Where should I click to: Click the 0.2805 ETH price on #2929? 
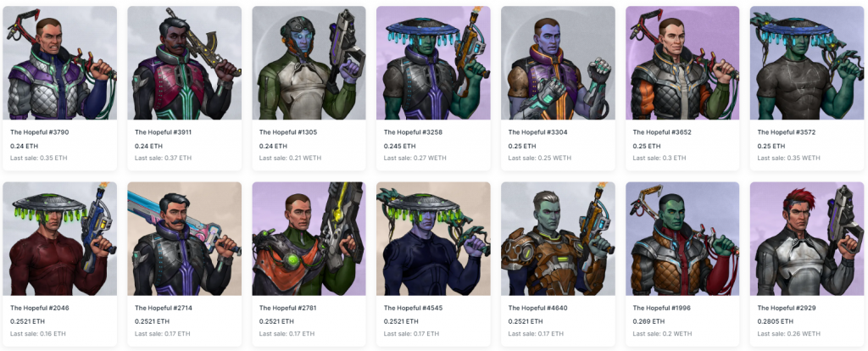[x=775, y=321]
